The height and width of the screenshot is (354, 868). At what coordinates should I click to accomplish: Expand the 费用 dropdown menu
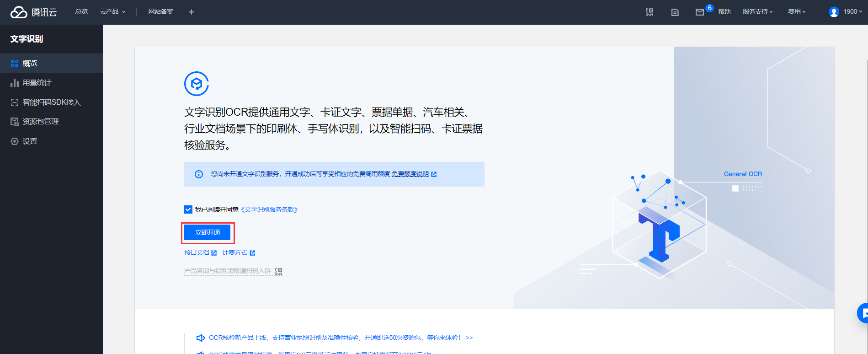(x=796, y=12)
